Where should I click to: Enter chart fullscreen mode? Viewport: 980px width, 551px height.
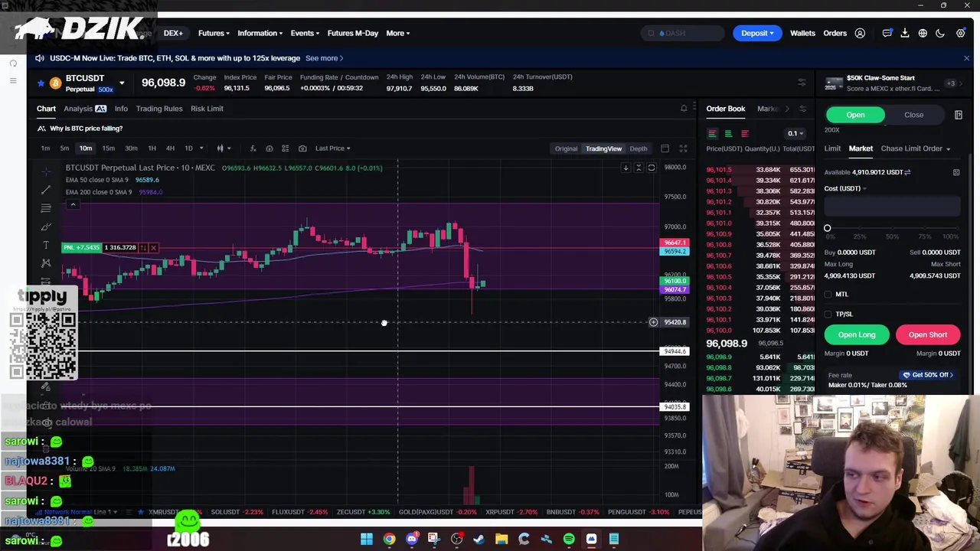click(x=683, y=148)
